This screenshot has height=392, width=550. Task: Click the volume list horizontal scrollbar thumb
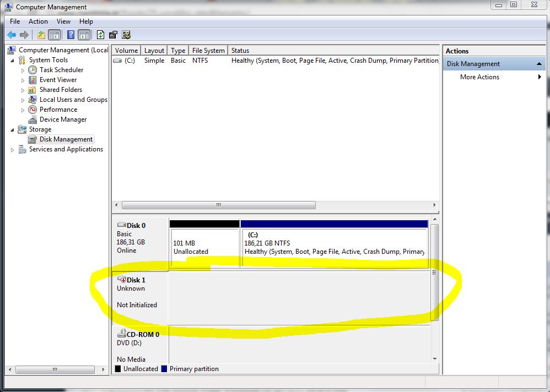pos(219,205)
